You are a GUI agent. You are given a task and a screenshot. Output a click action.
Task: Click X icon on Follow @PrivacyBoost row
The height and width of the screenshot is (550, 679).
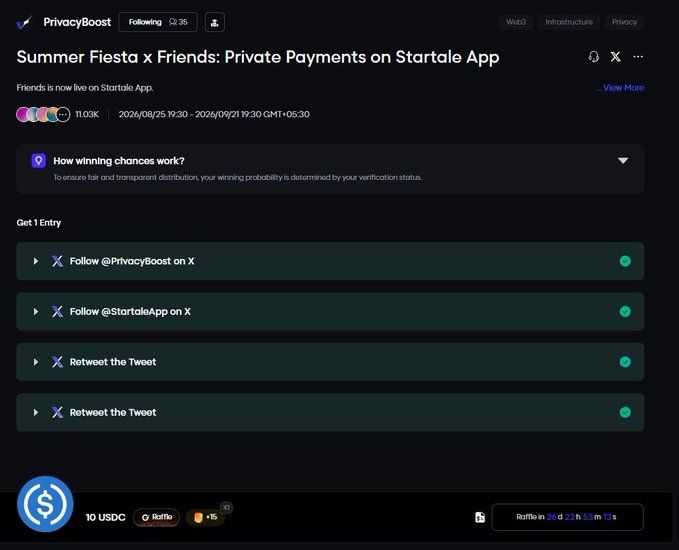pyautogui.click(x=57, y=261)
